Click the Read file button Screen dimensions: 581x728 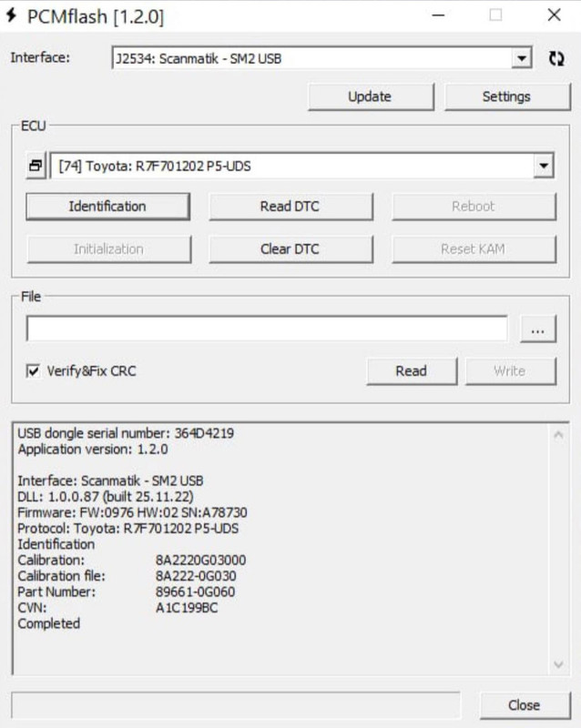(x=412, y=371)
